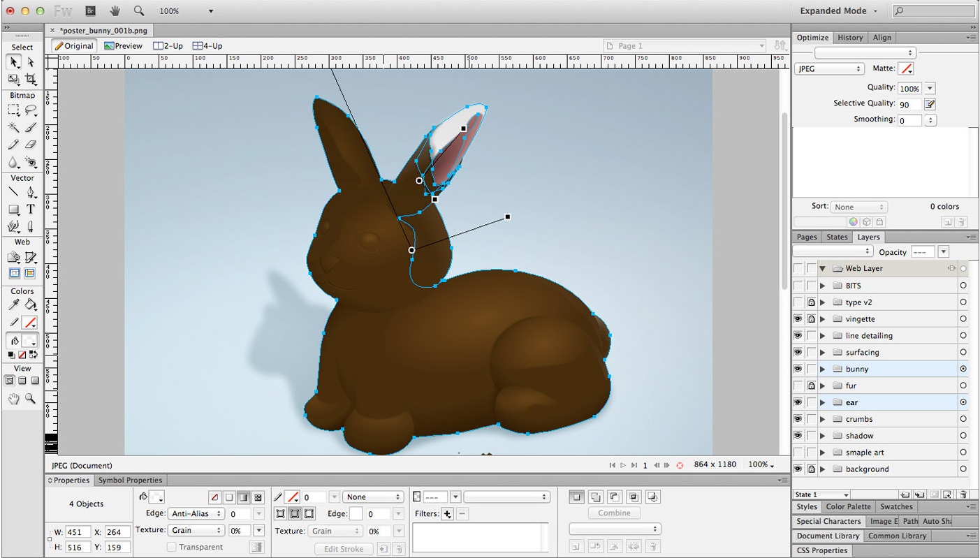
Task: Click the width W input field
Action: coord(78,532)
